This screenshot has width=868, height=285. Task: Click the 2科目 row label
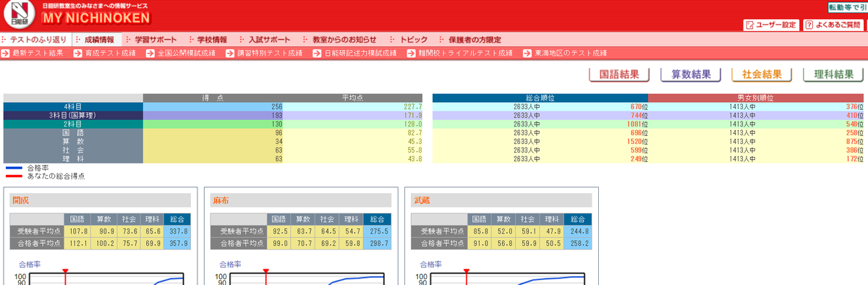click(73, 124)
